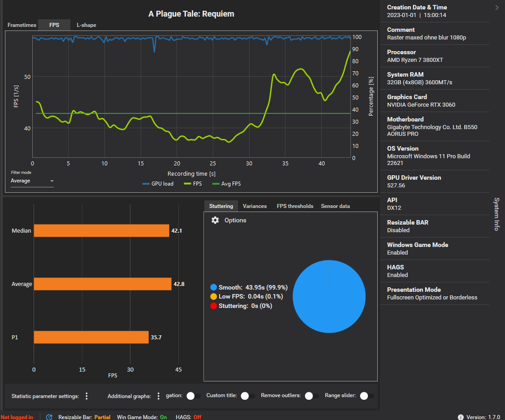Click the A Plague Tale: Requiem title
505x420 pixels.
(191, 14)
